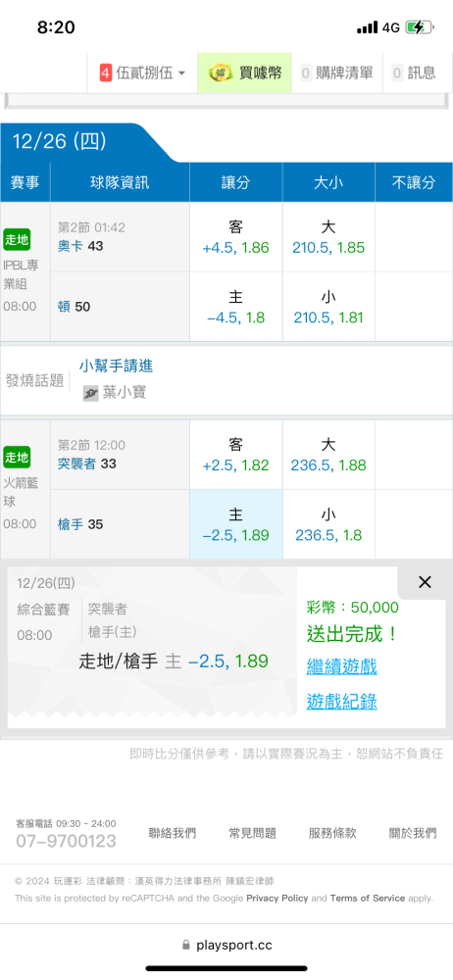Select 客 +4.5, 1.86 spread for 奧卡
Image resolution: width=453 pixels, height=980 pixels.
point(236,237)
